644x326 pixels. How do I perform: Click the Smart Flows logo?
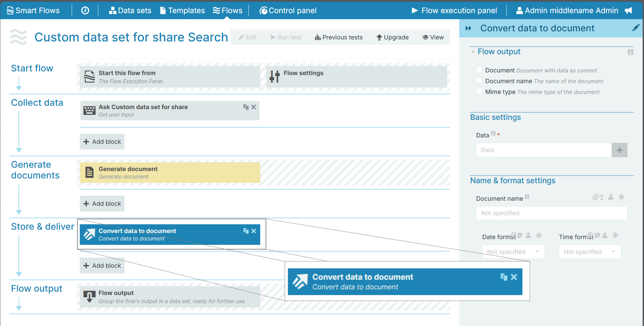tap(33, 10)
